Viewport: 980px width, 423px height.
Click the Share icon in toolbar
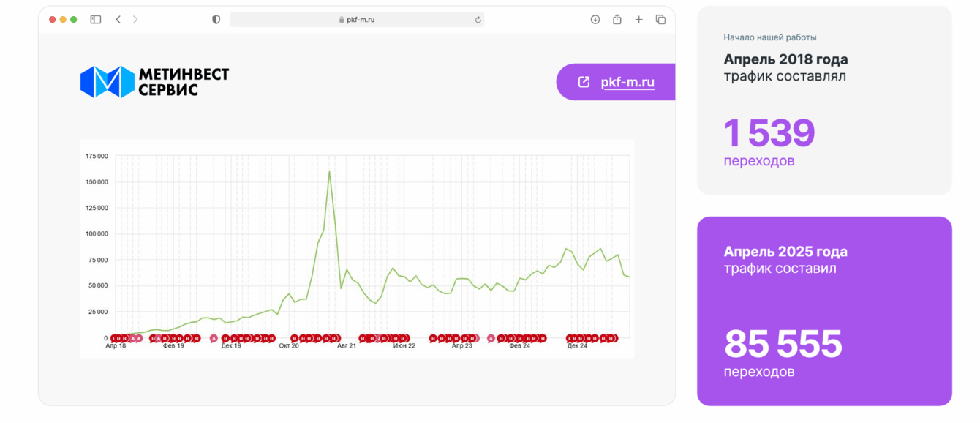click(x=617, y=20)
